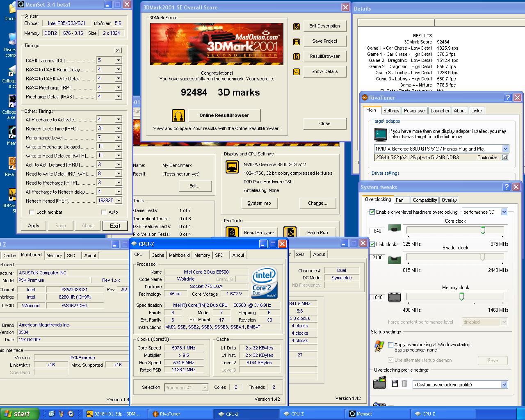The width and height of the screenshot is (525, 420).
Task: Open the Refresh Cycle Time (tRFC) dropdown
Action: tap(119, 128)
